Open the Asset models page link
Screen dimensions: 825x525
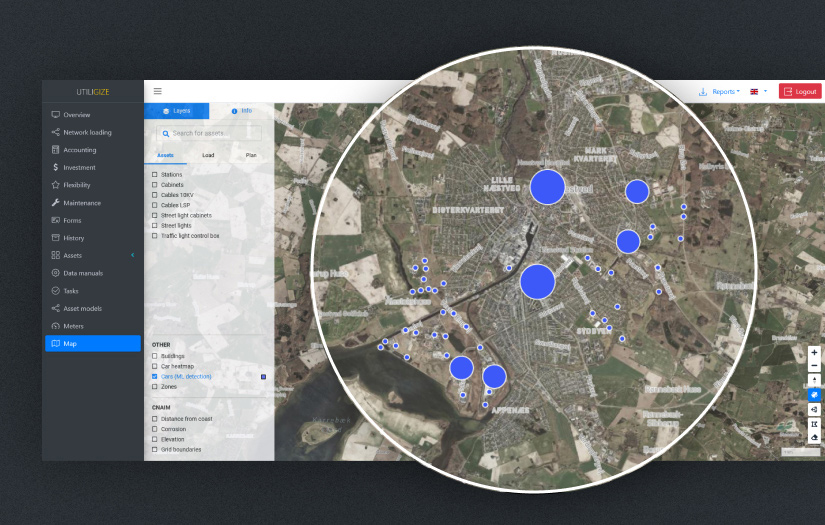83,309
